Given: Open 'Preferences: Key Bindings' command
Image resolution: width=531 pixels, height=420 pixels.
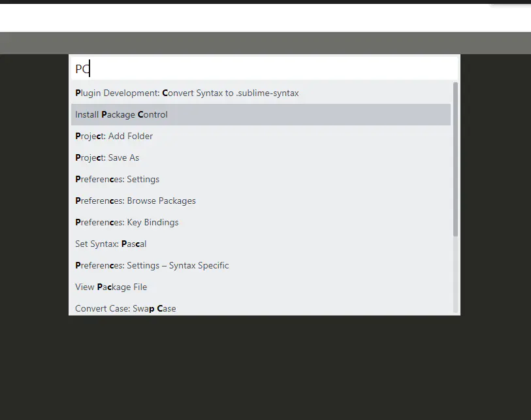Looking at the screenshot, I should [127, 223].
